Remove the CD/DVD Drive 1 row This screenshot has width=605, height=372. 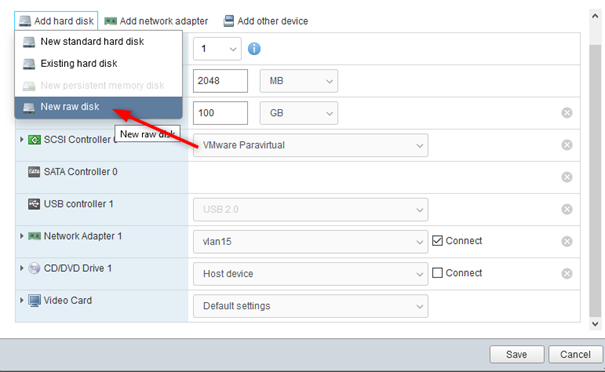click(x=567, y=273)
